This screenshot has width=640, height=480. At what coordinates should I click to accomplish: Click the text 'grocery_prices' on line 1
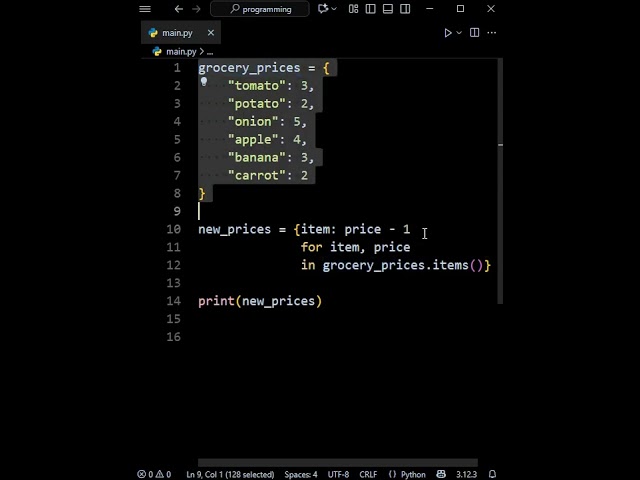click(x=249, y=68)
